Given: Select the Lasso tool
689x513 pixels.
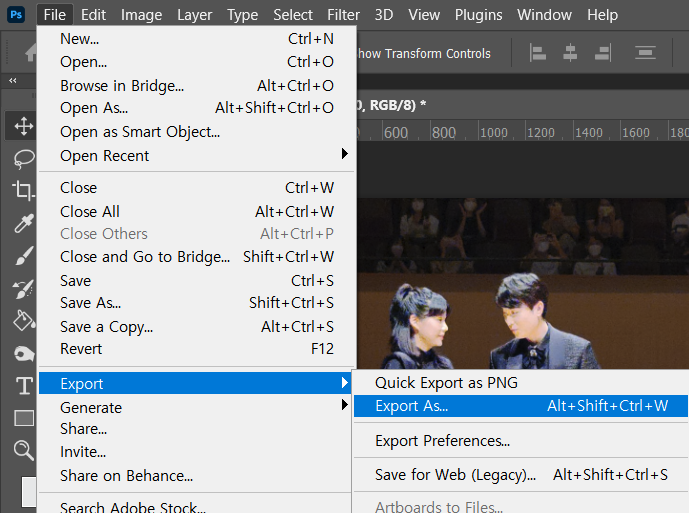Looking at the screenshot, I should pos(24,159).
